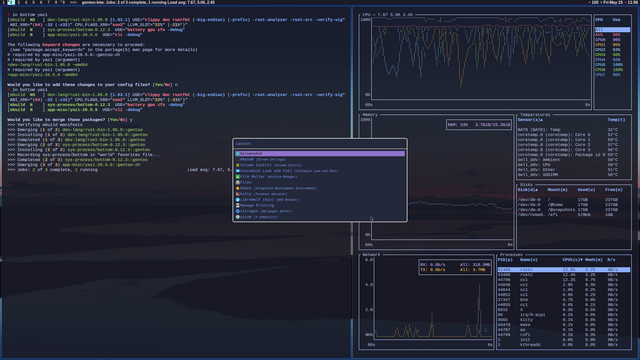This screenshot has width=640, height=360.
Task: Switch to workspace 3 in top bar
Action: [x=18, y=2]
